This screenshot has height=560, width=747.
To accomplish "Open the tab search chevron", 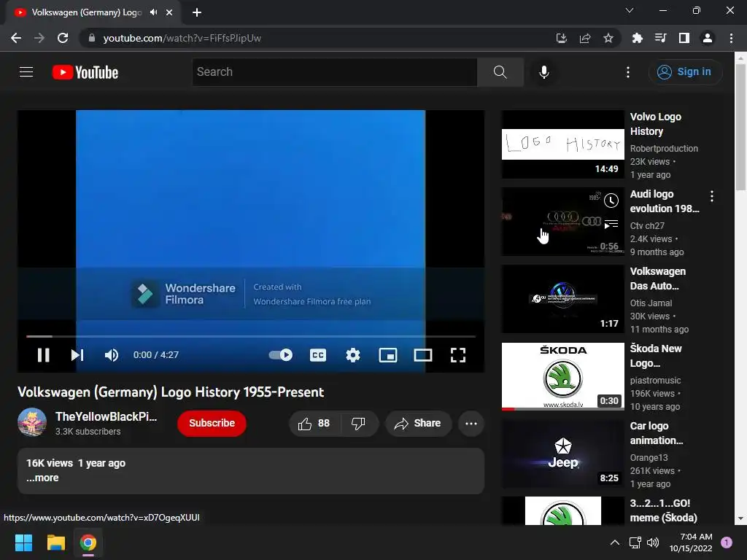I will [630, 10].
